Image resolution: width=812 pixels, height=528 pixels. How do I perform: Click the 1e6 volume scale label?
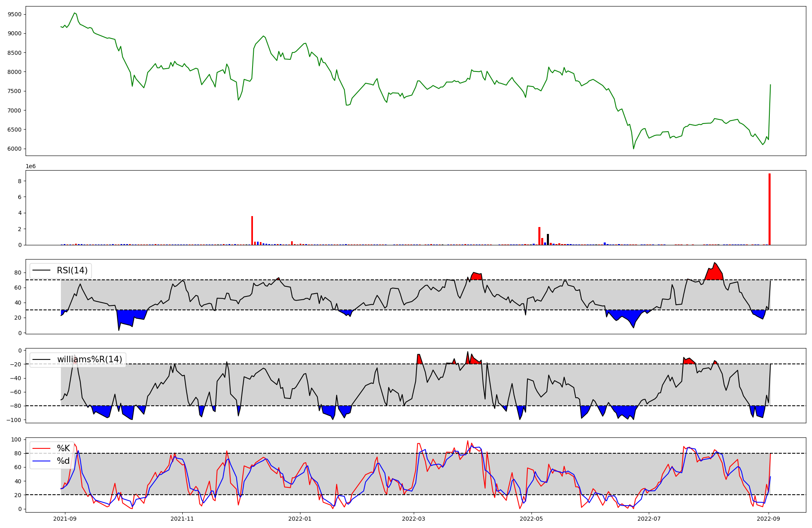pyautogui.click(x=30, y=167)
